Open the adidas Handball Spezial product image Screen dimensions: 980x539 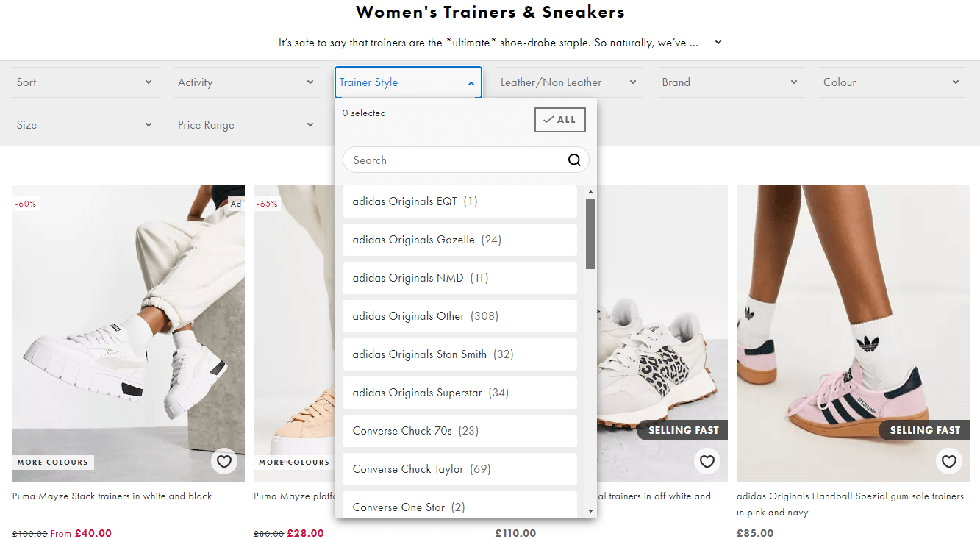[853, 333]
